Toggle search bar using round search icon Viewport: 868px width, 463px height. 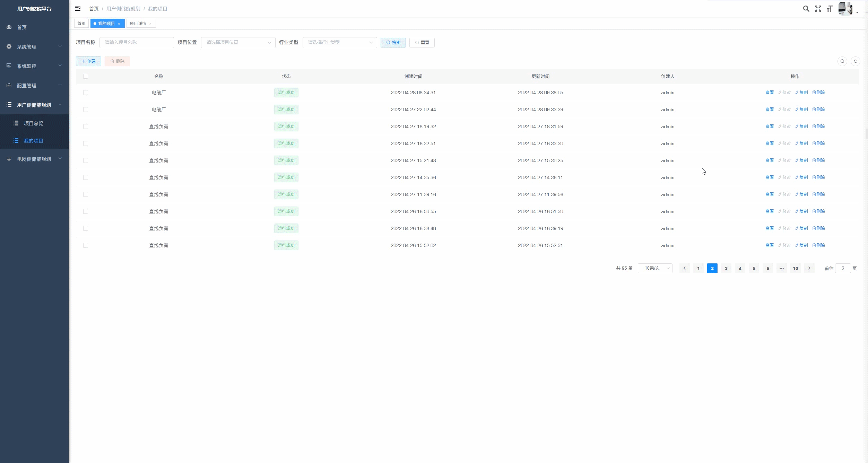point(842,61)
